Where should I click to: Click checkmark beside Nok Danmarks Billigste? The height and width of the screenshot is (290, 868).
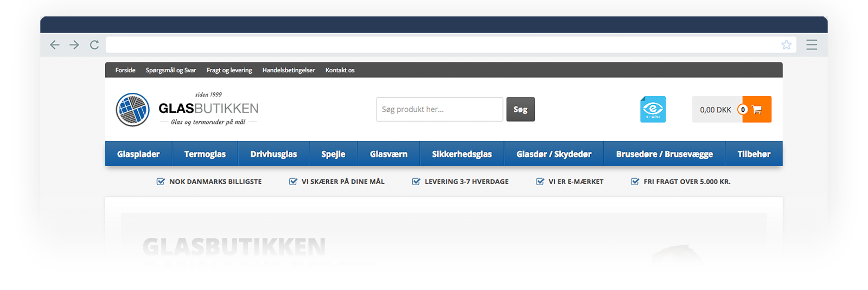pyautogui.click(x=161, y=181)
